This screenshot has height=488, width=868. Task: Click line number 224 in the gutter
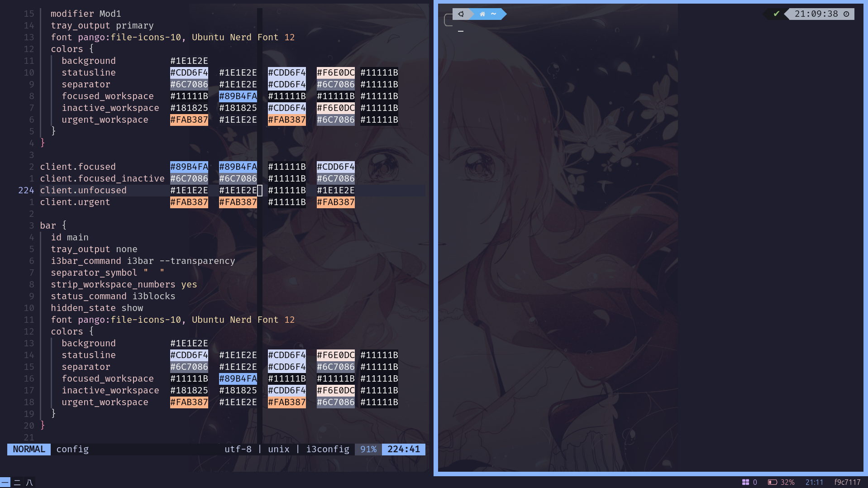[26, 190]
